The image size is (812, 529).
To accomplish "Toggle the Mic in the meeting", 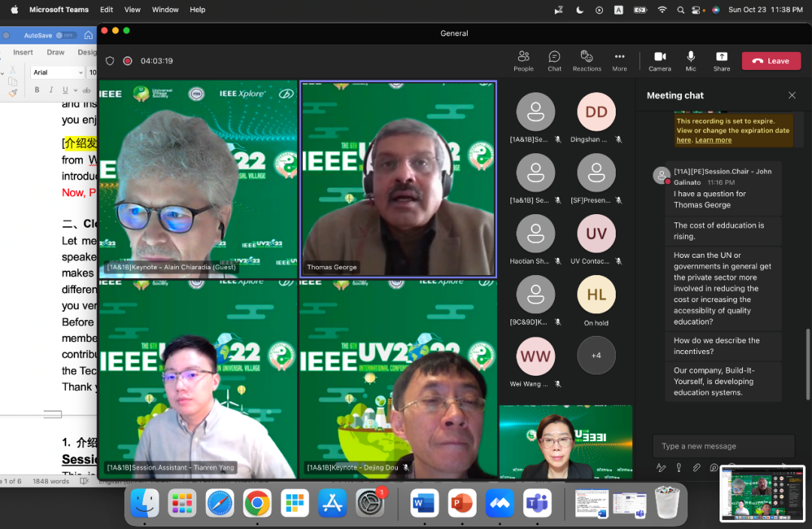I will 691,61.
